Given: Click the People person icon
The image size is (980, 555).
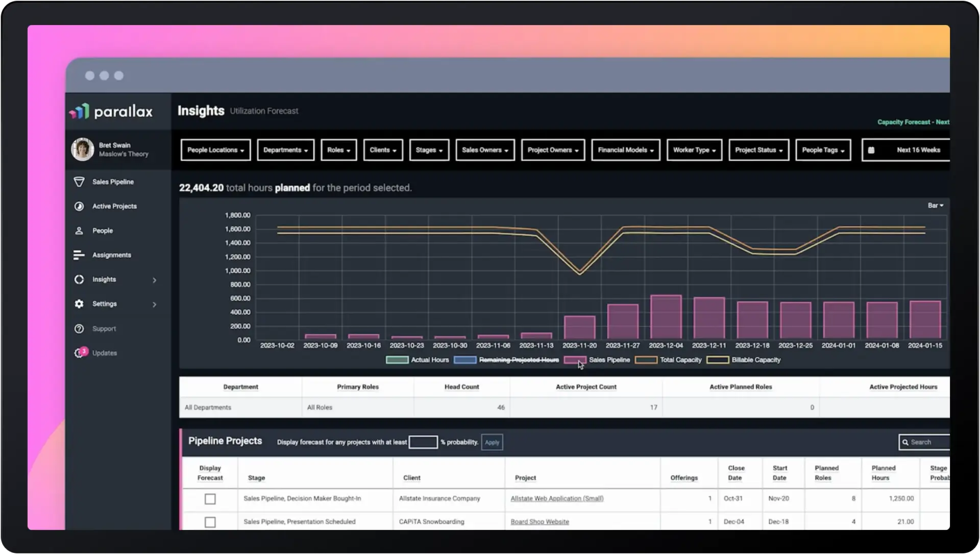Looking at the screenshot, I should pos(79,231).
